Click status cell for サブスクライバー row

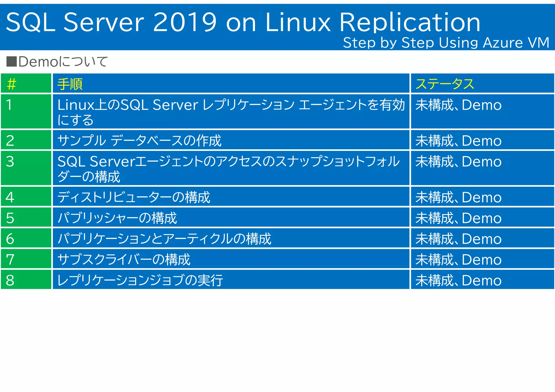click(482, 259)
